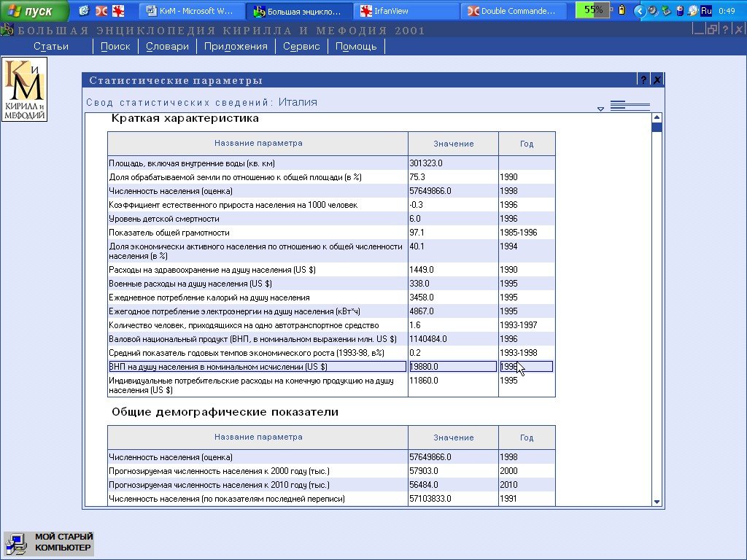This screenshot has width=747, height=560.
Task: Click the Ru language indicator in tray
Action: [705, 11]
